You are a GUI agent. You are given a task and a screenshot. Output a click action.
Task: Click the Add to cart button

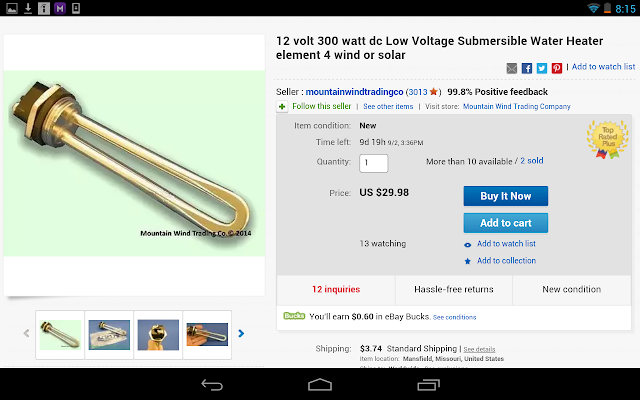506,223
